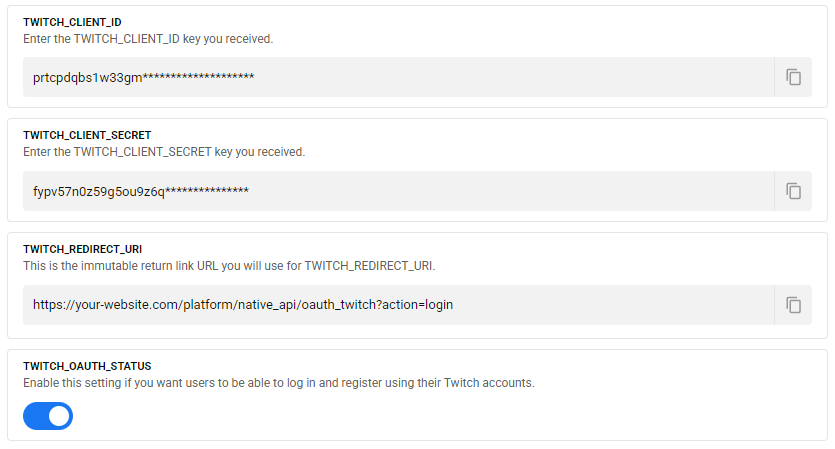Click the "Enter the TWITCH_CLIENT_SECRET key" description
The height and width of the screenshot is (449, 835).
point(163,152)
